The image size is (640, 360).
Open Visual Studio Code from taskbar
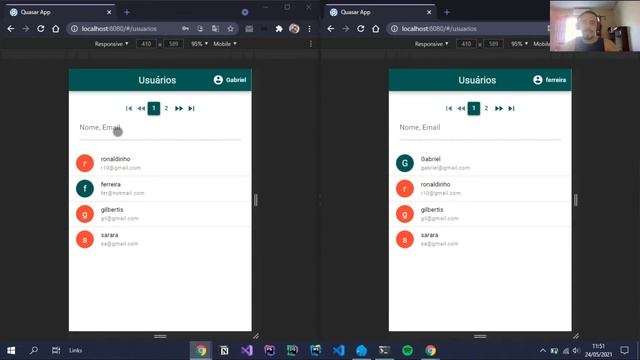tap(338, 350)
